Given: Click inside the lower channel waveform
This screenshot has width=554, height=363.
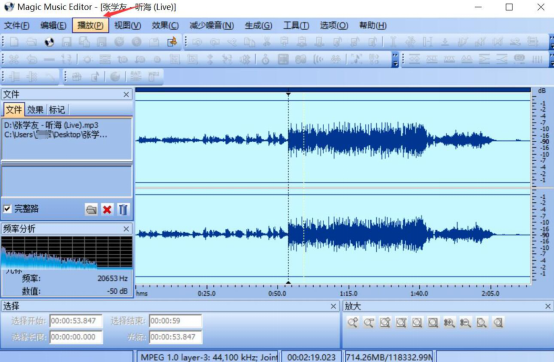Looking at the screenshot, I should 333,235.
